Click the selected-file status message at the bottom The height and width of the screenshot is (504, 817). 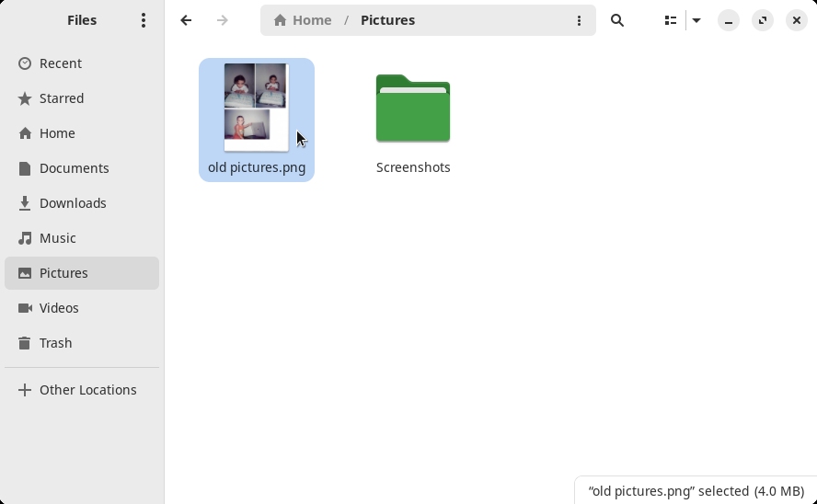[696, 491]
